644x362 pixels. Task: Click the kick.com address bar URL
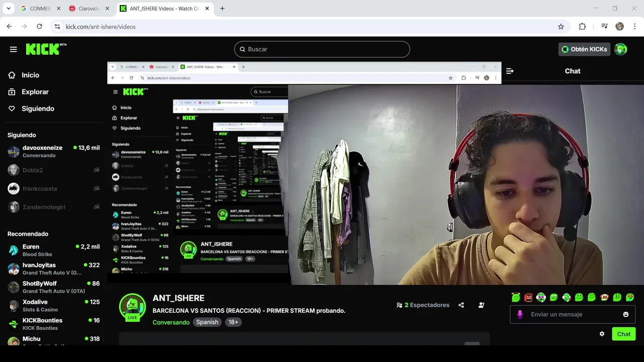pos(101,27)
